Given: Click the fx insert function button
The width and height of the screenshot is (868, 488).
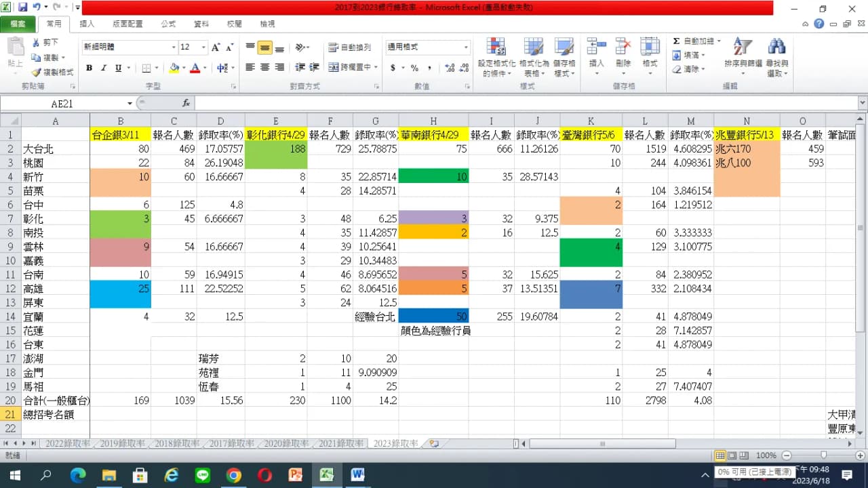Looking at the screenshot, I should pyautogui.click(x=186, y=103).
